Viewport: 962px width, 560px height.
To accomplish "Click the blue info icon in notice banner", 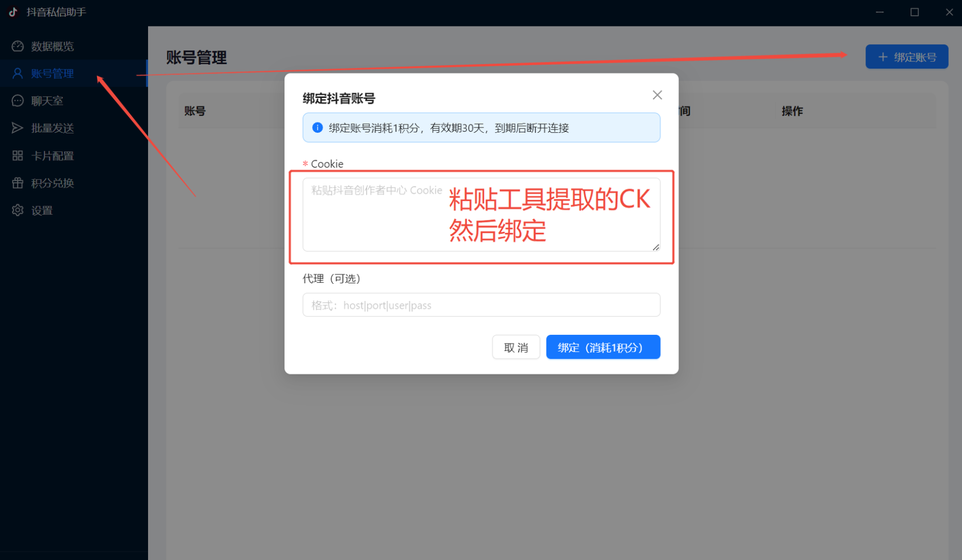I will point(317,128).
